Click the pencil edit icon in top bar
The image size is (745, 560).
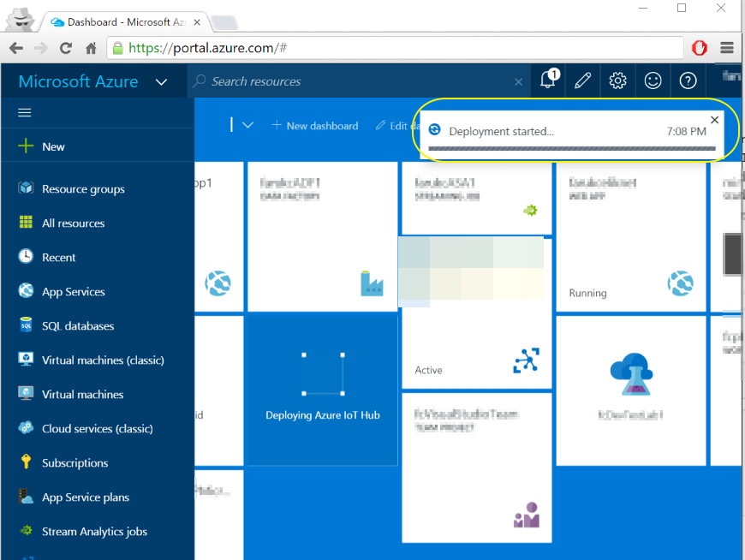tap(582, 80)
